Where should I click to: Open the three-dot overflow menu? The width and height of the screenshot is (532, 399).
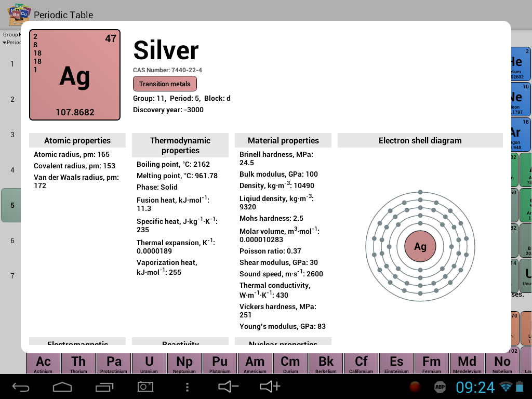pyautogui.click(x=188, y=387)
